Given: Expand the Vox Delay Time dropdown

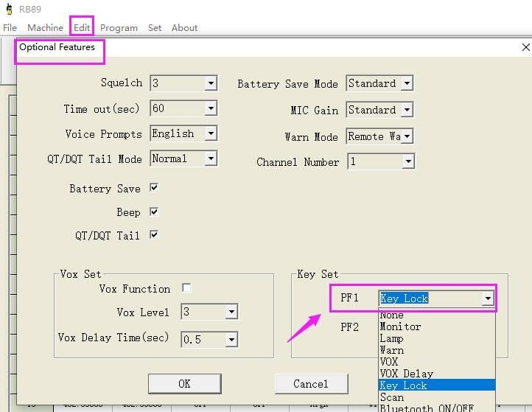Looking at the screenshot, I should coord(231,339).
